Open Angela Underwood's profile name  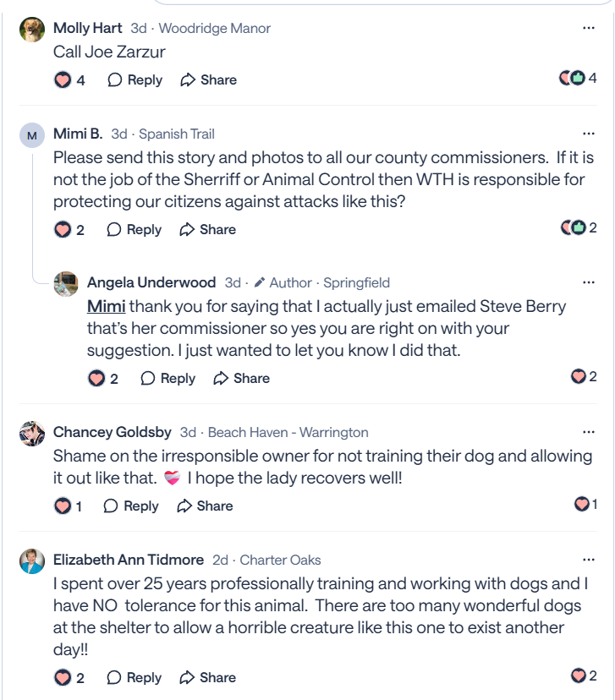pos(151,282)
